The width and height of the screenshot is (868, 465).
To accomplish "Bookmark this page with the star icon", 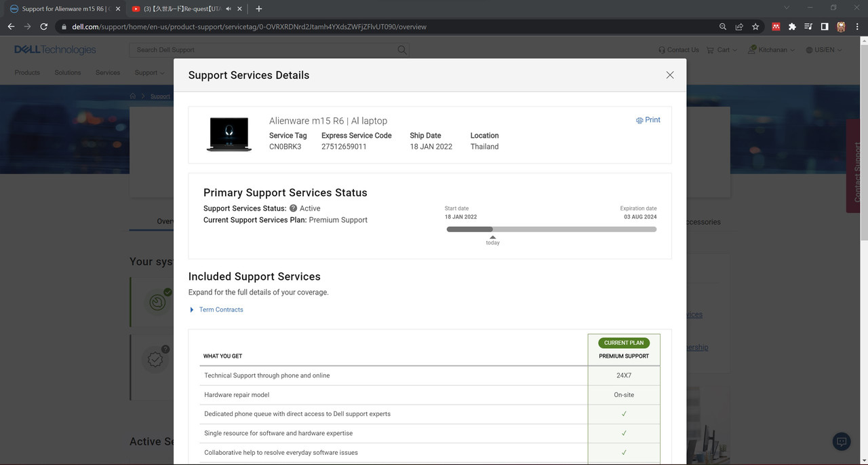I will point(755,26).
